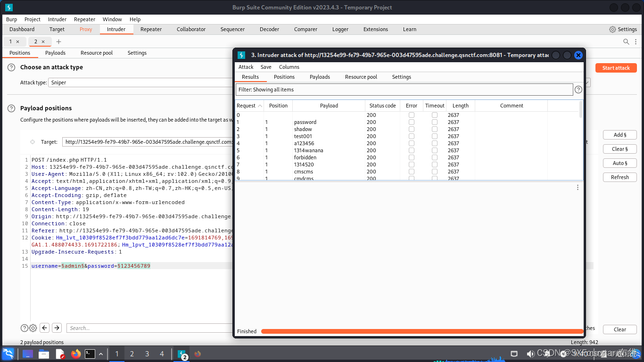
Task: Open the terminal emulator taskbar icon
Action: [90, 354]
